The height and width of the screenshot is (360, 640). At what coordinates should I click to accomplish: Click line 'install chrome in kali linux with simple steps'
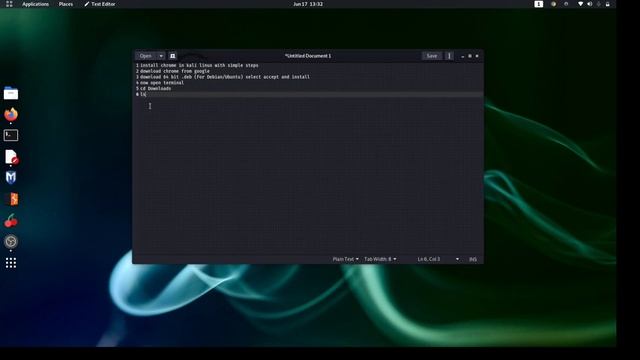(x=199, y=65)
